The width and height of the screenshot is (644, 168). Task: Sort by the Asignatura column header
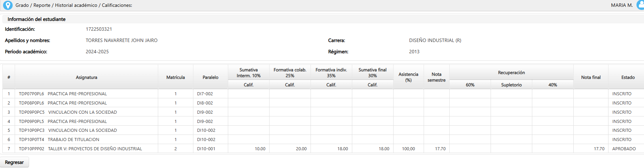pyautogui.click(x=86, y=77)
